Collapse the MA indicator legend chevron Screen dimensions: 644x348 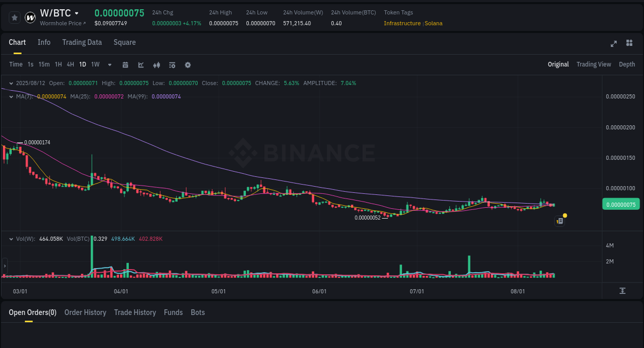pos(11,96)
